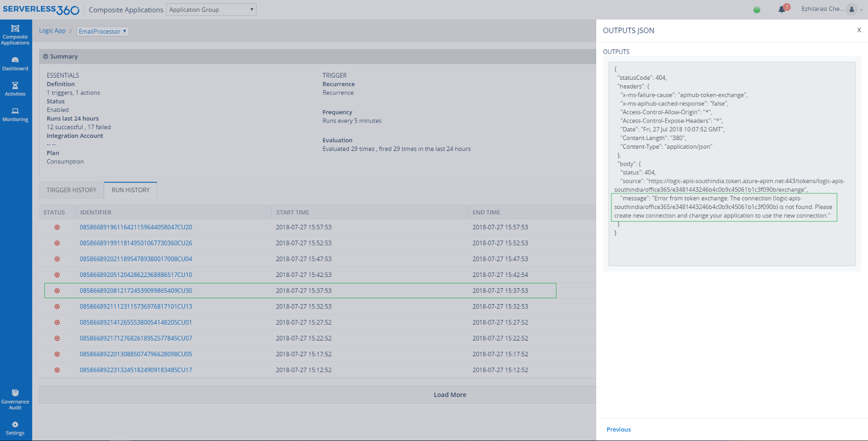The height and width of the screenshot is (441, 868).
Task: Open the notifications bell
Action: (782, 9)
